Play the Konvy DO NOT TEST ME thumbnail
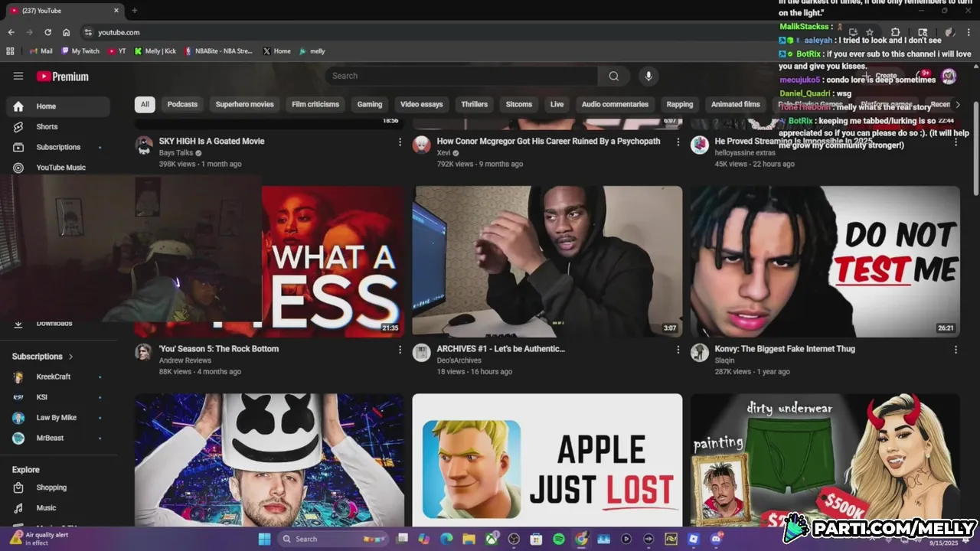980x551 pixels. (x=825, y=261)
